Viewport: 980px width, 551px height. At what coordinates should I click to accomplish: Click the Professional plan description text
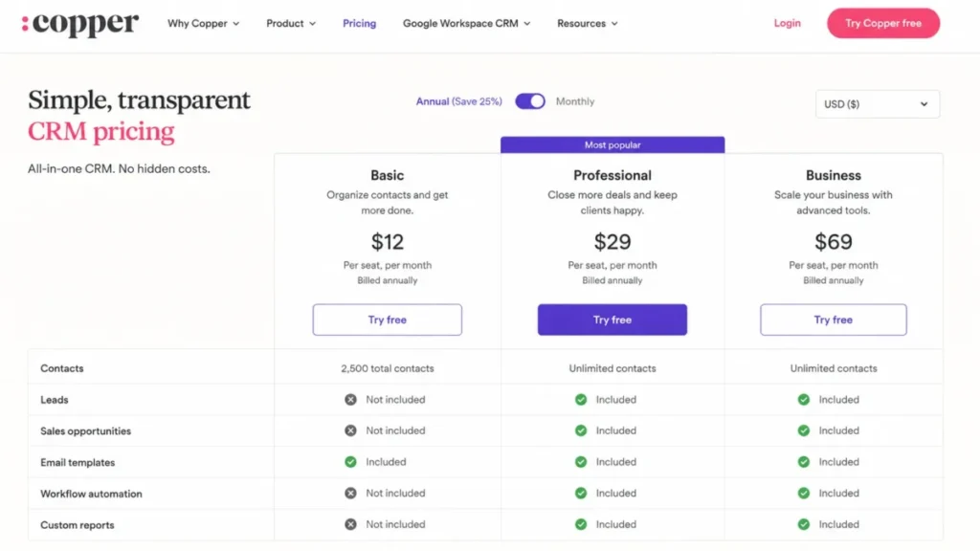(612, 203)
